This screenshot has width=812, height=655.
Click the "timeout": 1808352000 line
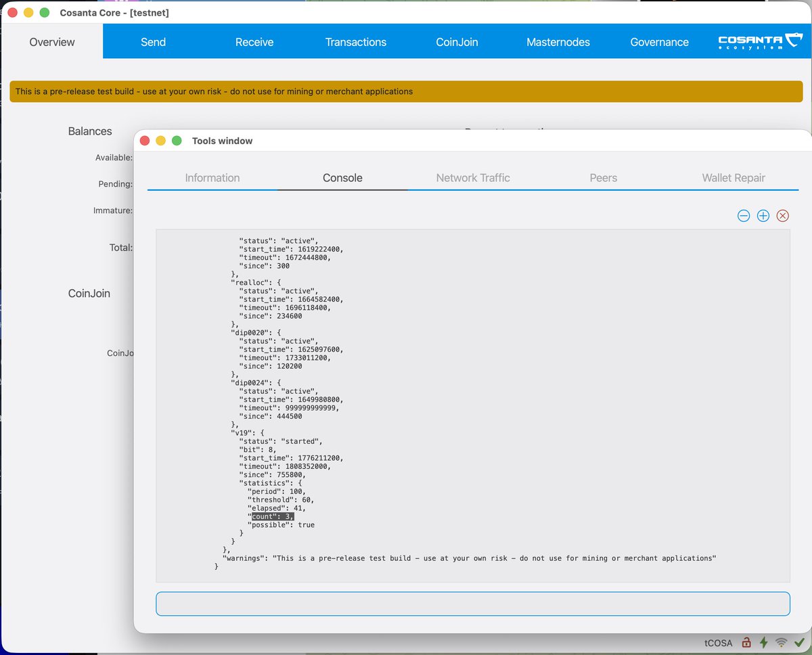coord(285,466)
